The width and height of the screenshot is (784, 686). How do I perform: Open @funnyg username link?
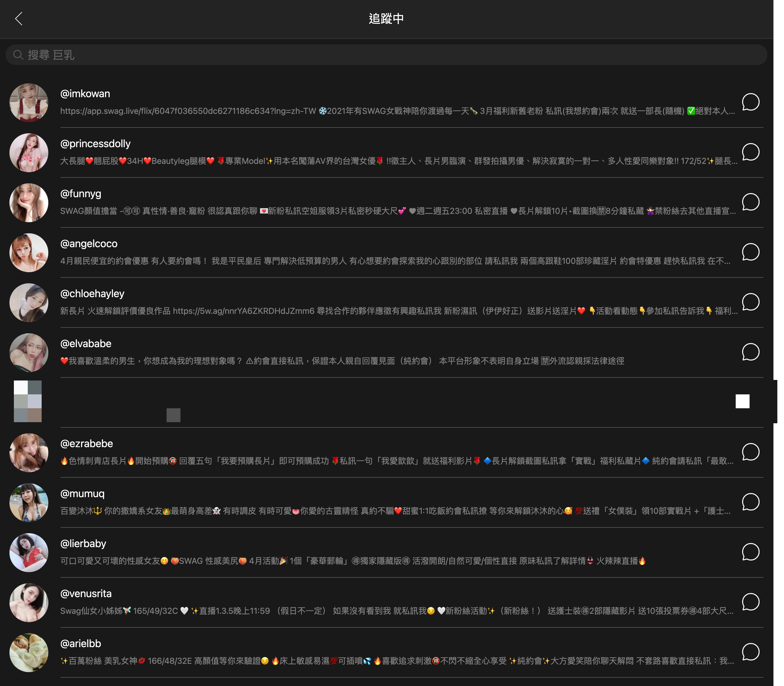[81, 194]
